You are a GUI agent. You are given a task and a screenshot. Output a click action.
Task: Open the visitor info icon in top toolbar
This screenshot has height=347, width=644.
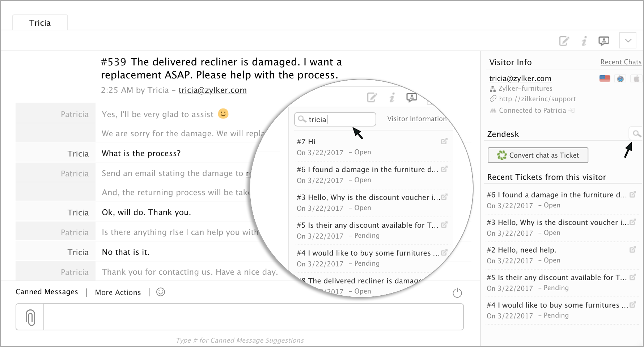click(x=584, y=41)
